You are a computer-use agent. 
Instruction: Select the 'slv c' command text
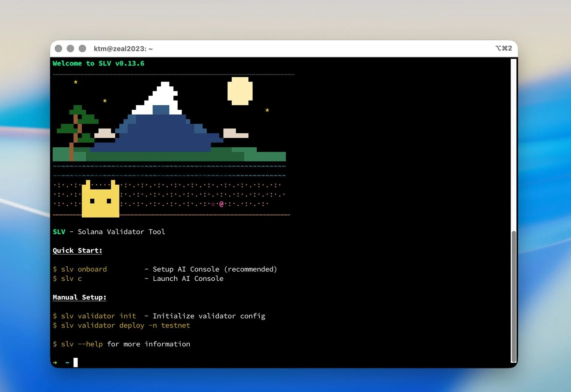[x=71, y=279]
